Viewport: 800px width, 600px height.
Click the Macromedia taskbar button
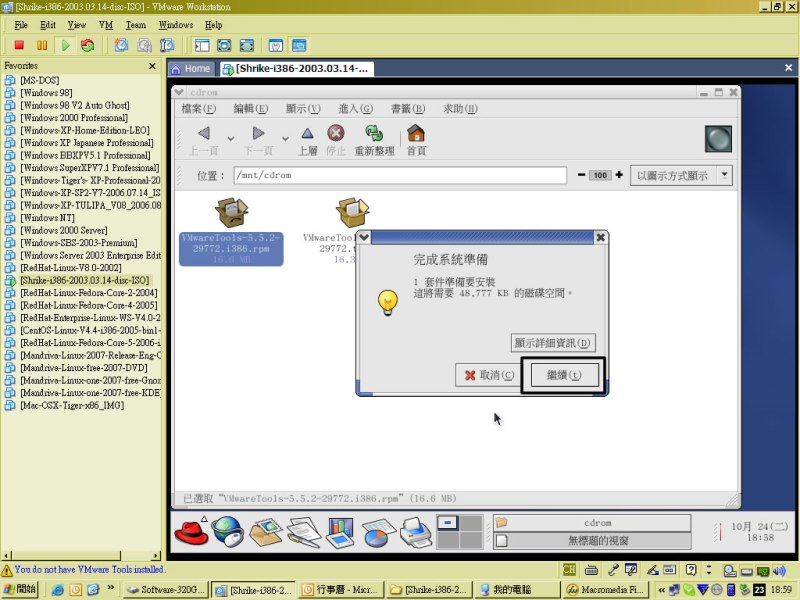pos(606,590)
